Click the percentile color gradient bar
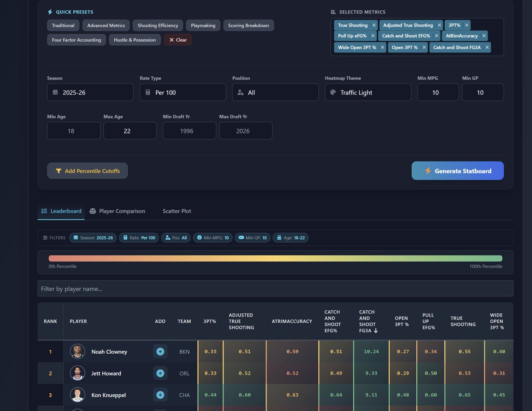 point(275,258)
